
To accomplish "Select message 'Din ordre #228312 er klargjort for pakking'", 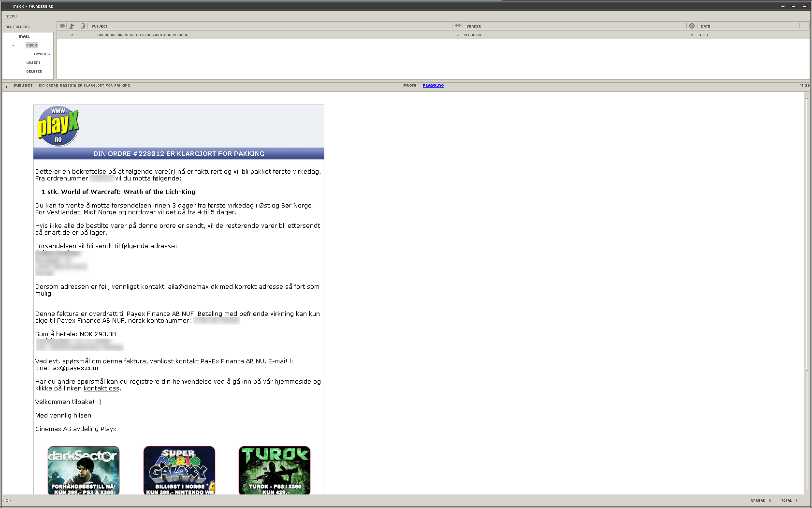I will 143,35.
